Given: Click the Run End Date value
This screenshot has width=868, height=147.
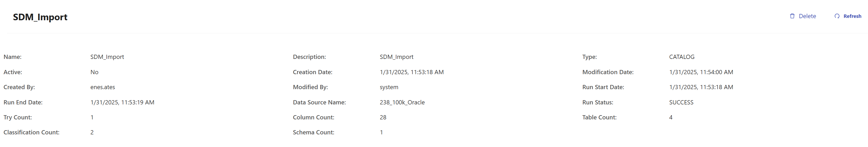Looking at the screenshot, I should tap(122, 102).
